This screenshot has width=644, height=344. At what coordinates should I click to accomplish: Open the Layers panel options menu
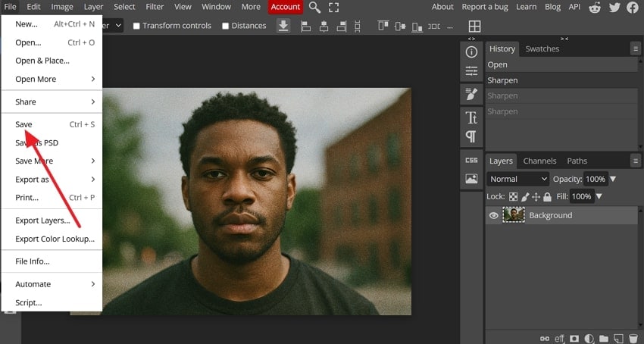pyautogui.click(x=636, y=161)
